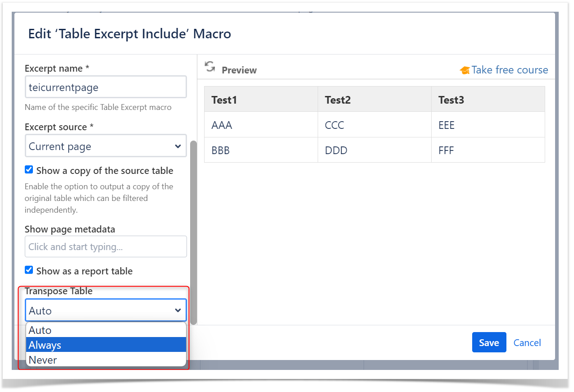The image size is (574, 392).
Task: Select the AAA table cell
Action: pos(222,125)
